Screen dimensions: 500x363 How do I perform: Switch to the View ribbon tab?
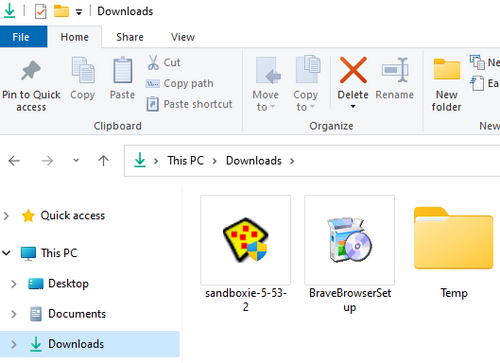tap(183, 37)
